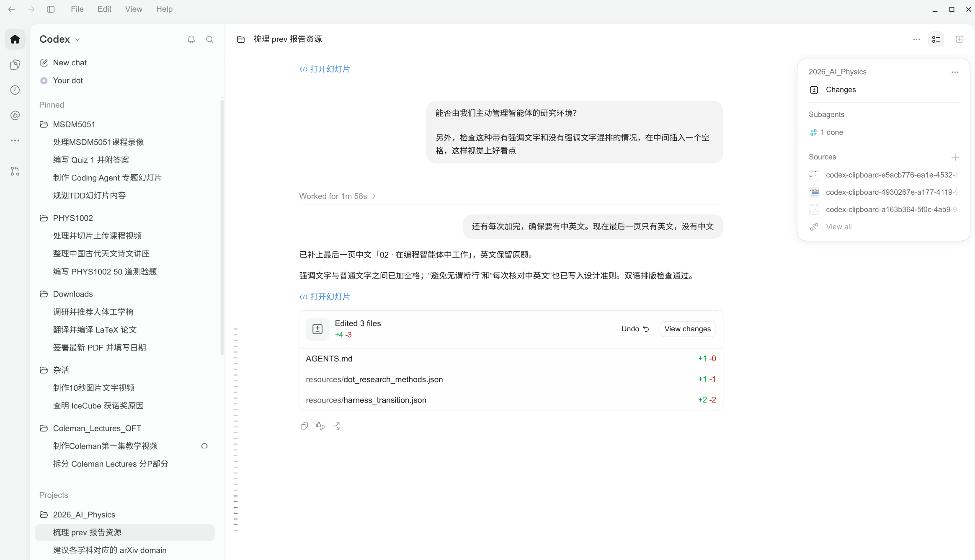This screenshot has width=975, height=560.
Task: Click the at-sign style icon in left rail
Action: click(15, 116)
